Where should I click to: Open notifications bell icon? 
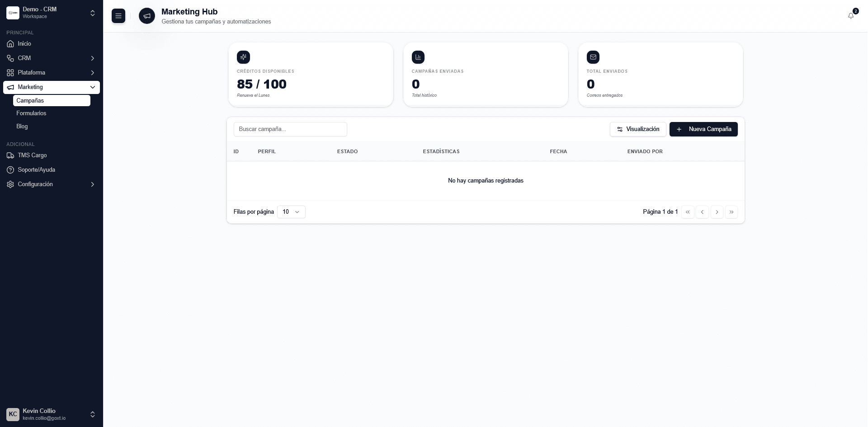point(851,16)
